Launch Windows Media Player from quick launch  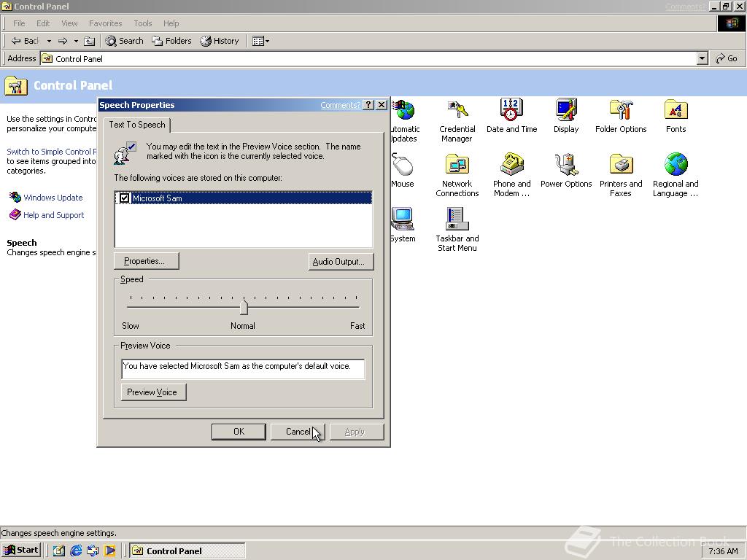[109, 551]
